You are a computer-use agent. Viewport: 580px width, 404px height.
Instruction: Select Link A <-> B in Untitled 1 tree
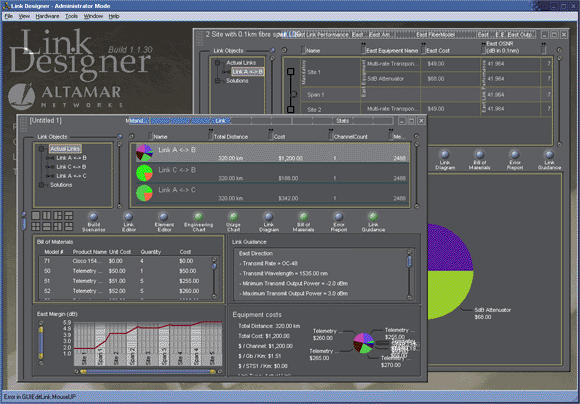tap(71, 158)
